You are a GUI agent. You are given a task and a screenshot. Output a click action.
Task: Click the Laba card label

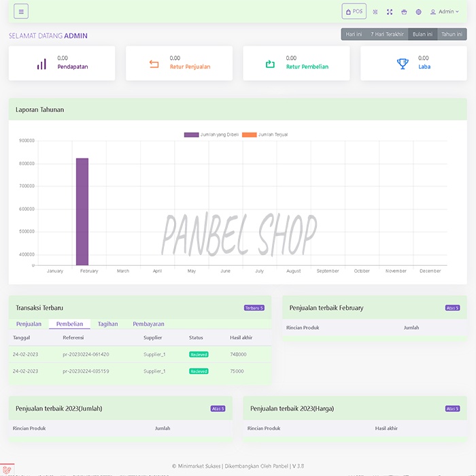[x=424, y=67]
